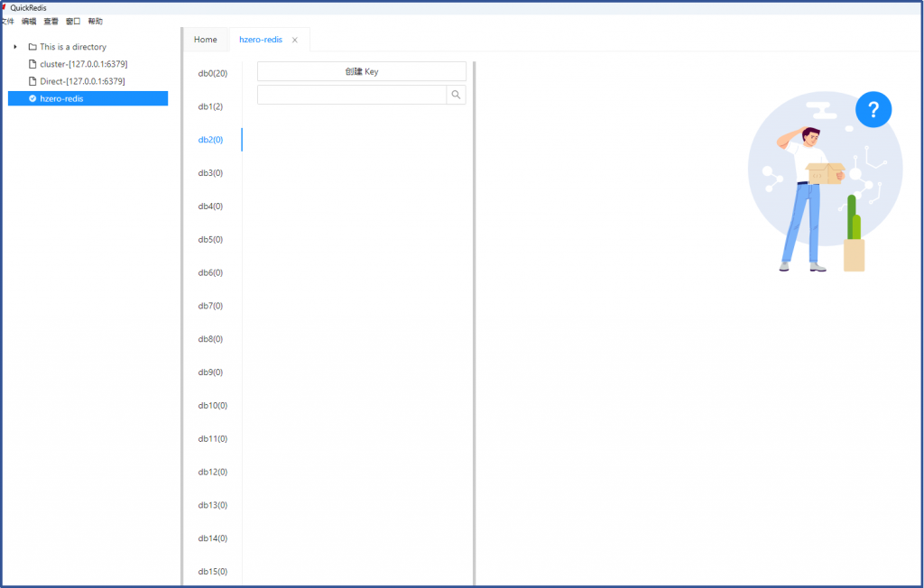Click the connected check icon on hzero-redis

coord(32,98)
